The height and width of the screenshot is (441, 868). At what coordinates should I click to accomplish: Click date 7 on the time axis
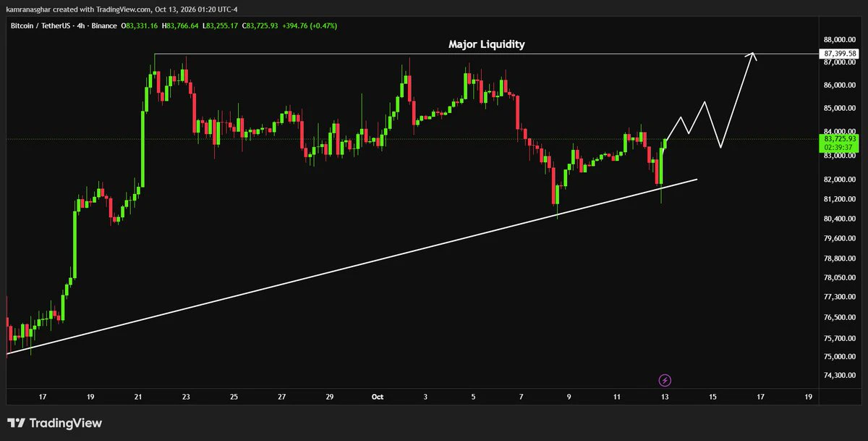[x=521, y=396]
